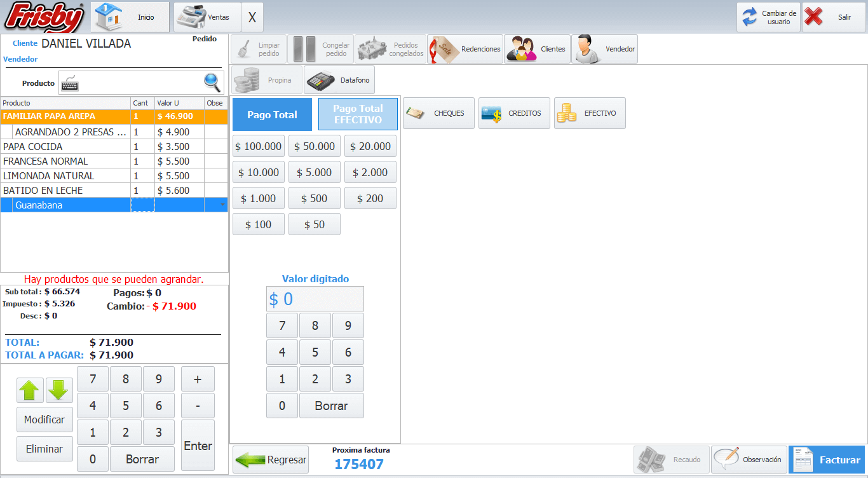Click the Valor digitado amount field
Viewport: 868px width, 478px height.
[x=315, y=299]
